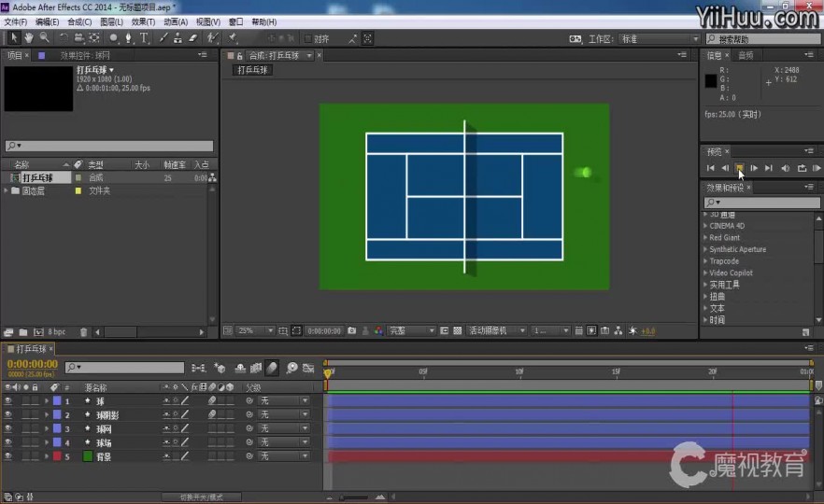Open the 工作区 标准 workspace dropdown
824x504 pixels.
point(659,39)
